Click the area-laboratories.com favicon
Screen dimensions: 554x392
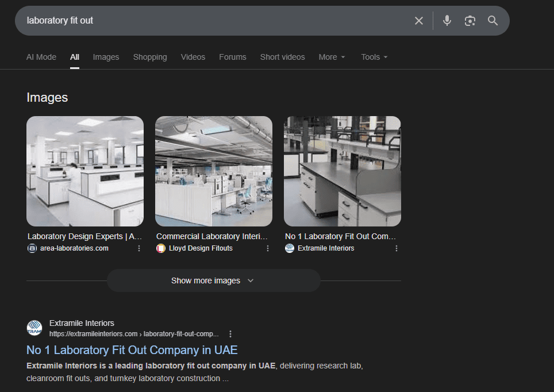32,248
